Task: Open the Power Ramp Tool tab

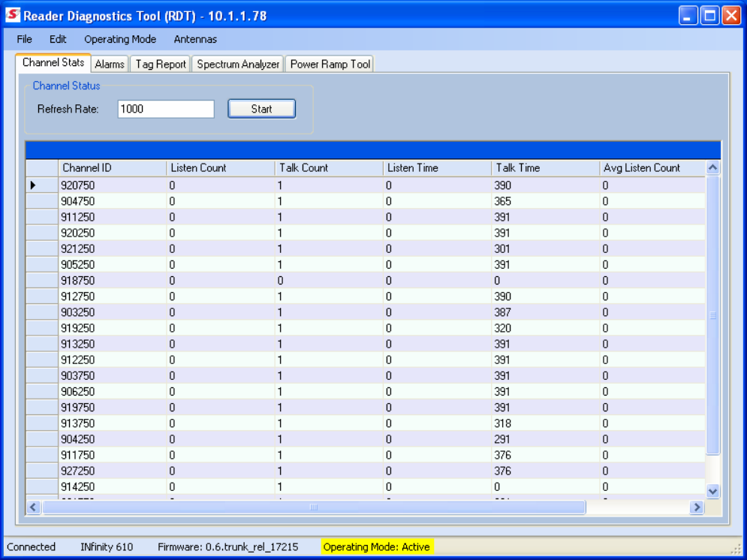Action: 330,64
